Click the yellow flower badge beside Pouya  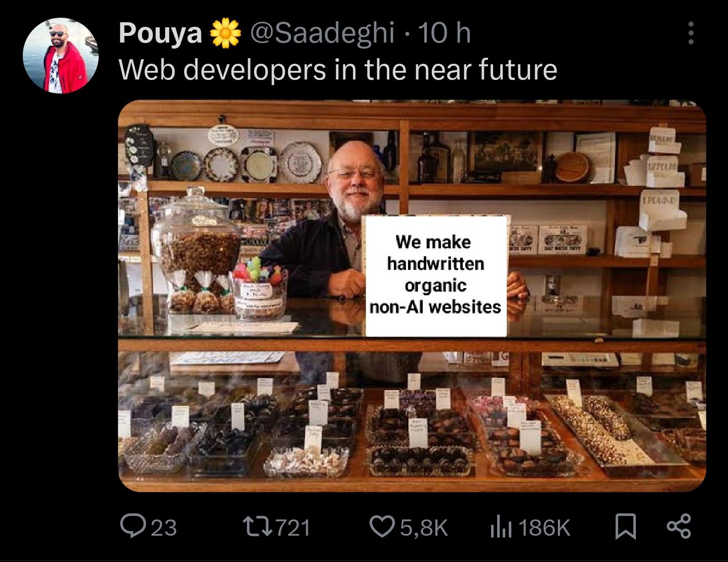225,33
